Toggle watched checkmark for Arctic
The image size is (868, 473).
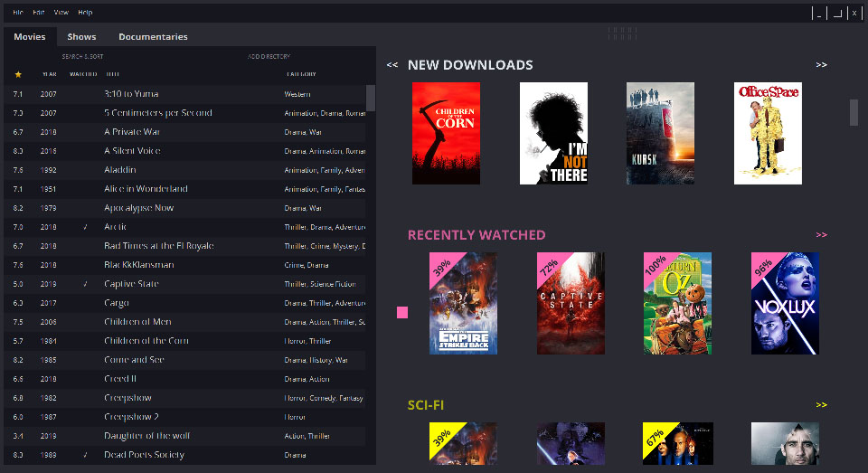(x=85, y=227)
